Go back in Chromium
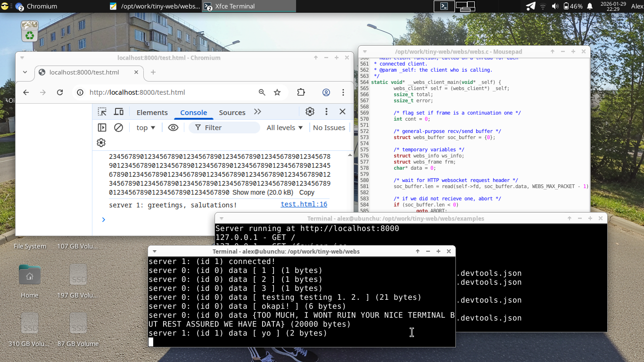Image resolution: width=644 pixels, height=362 pixels. (x=26, y=92)
